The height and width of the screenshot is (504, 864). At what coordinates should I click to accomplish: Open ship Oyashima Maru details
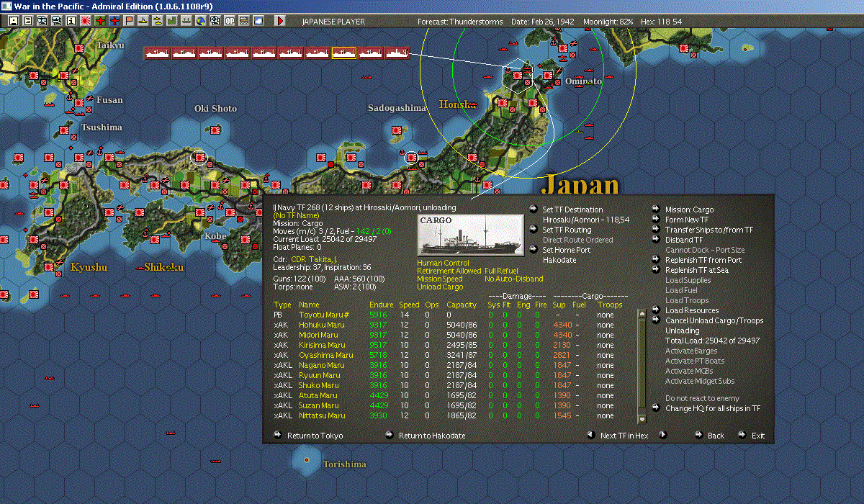[326, 355]
